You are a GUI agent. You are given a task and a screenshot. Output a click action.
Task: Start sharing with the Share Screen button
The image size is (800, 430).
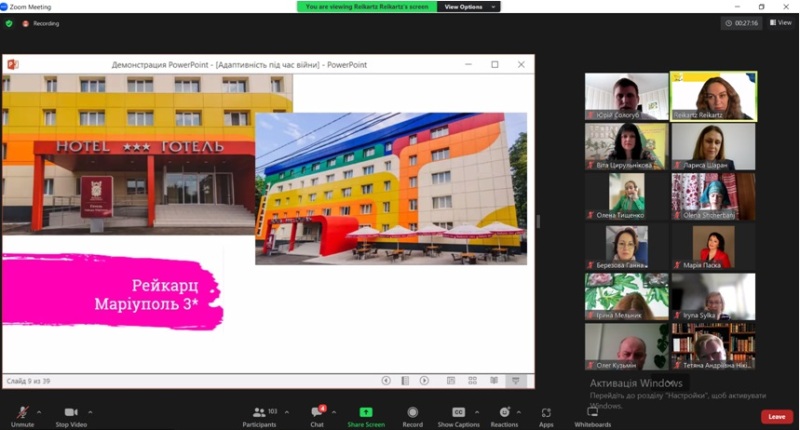pyautogui.click(x=366, y=416)
